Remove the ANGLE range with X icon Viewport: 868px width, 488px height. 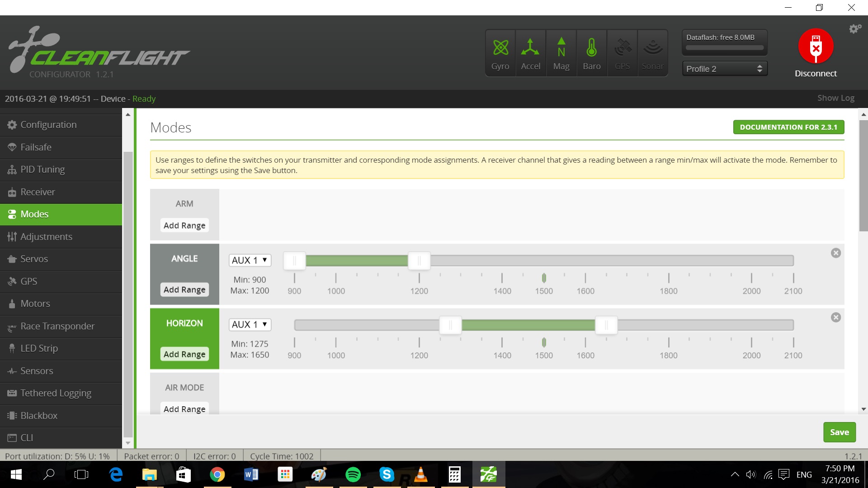[835, 253]
